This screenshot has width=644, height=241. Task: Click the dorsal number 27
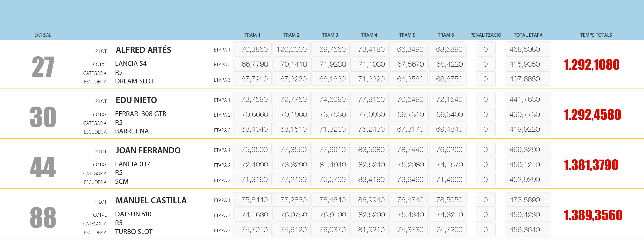pyautogui.click(x=43, y=67)
